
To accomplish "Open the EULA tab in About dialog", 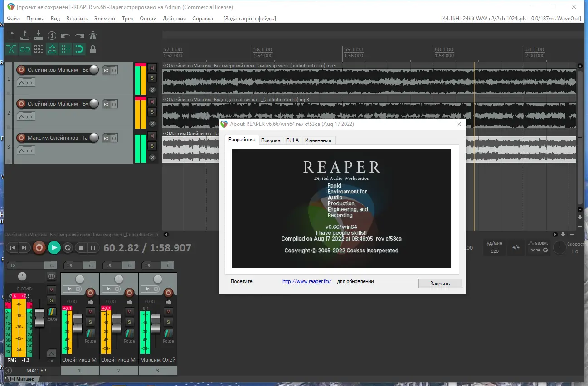I will pos(292,140).
